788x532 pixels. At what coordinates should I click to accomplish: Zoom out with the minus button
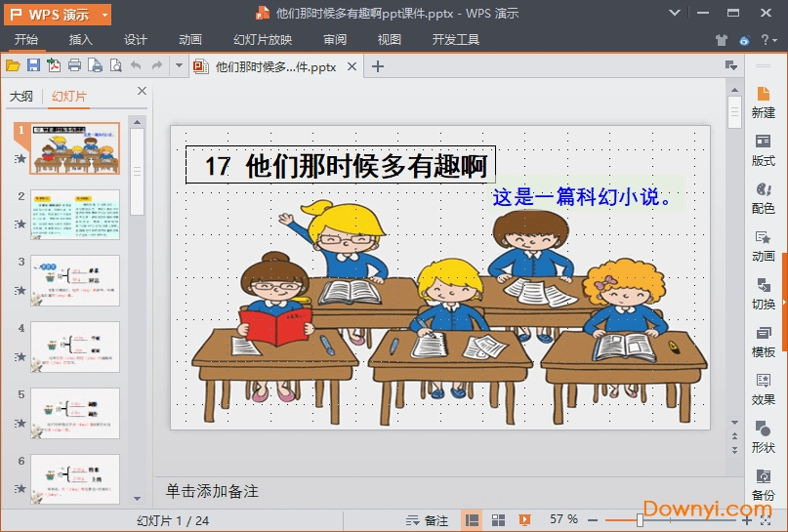[593, 521]
